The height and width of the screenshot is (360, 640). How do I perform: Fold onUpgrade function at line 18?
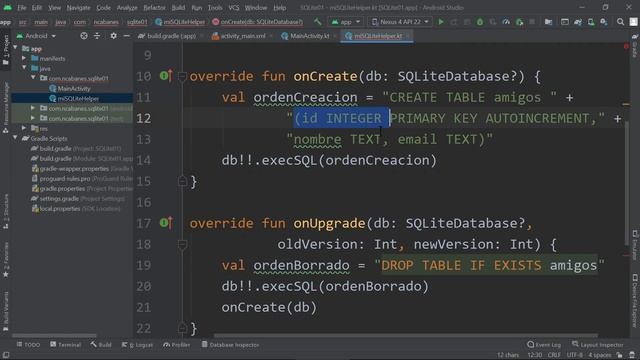pos(182,244)
